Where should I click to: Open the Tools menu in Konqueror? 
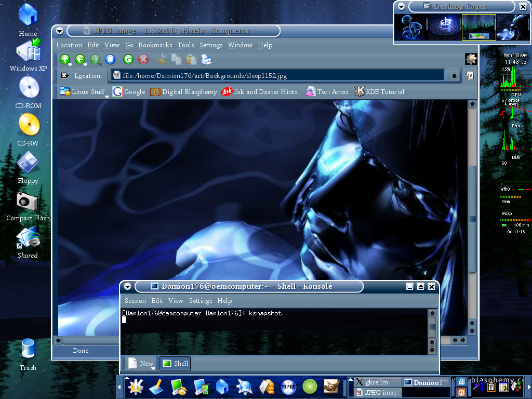(x=185, y=45)
